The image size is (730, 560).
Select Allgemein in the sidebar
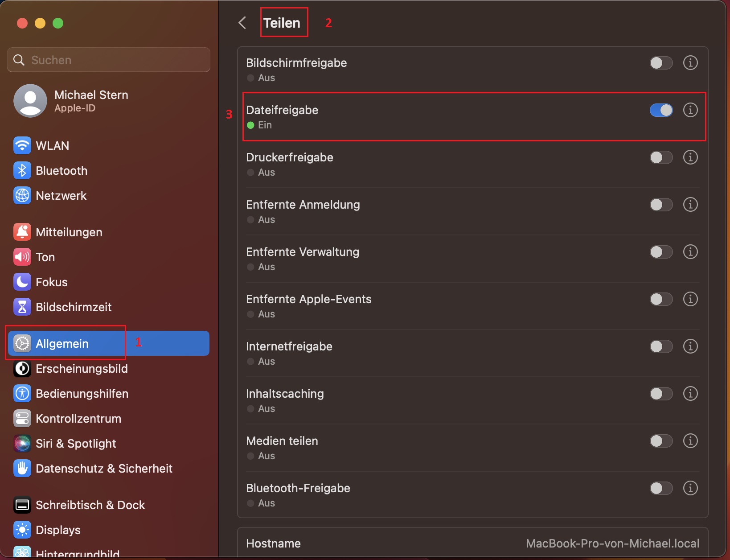(x=62, y=343)
